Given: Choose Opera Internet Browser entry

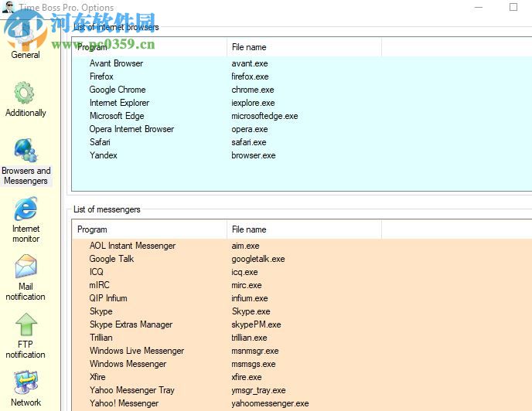Looking at the screenshot, I should pyautogui.click(x=131, y=129).
